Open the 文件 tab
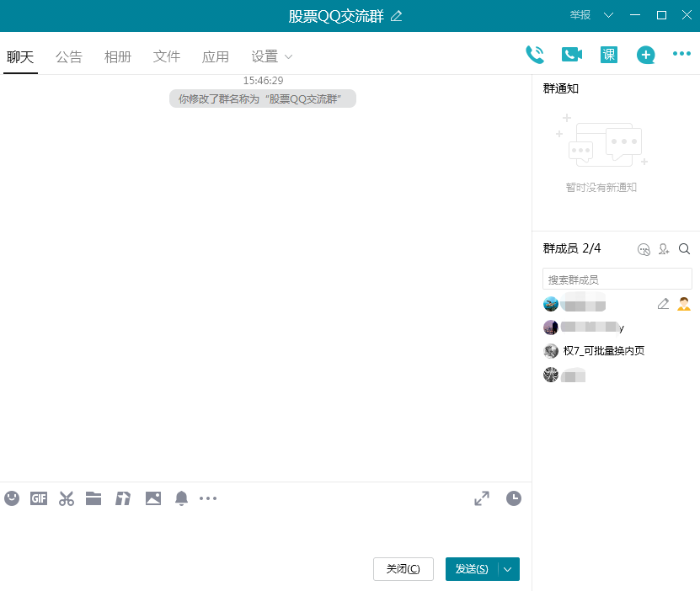Image resolution: width=700 pixels, height=591 pixels. click(x=167, y=56)
